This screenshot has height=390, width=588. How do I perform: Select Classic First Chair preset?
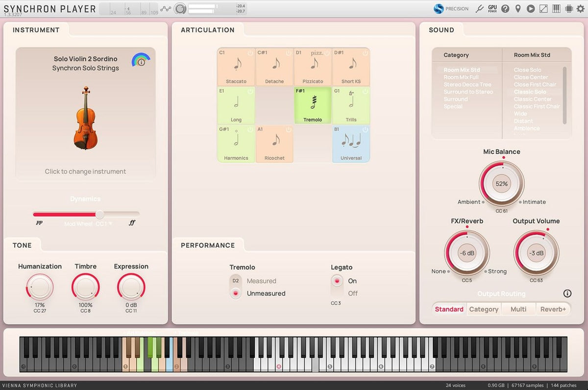pyautogui.click(x=537, y=107)
